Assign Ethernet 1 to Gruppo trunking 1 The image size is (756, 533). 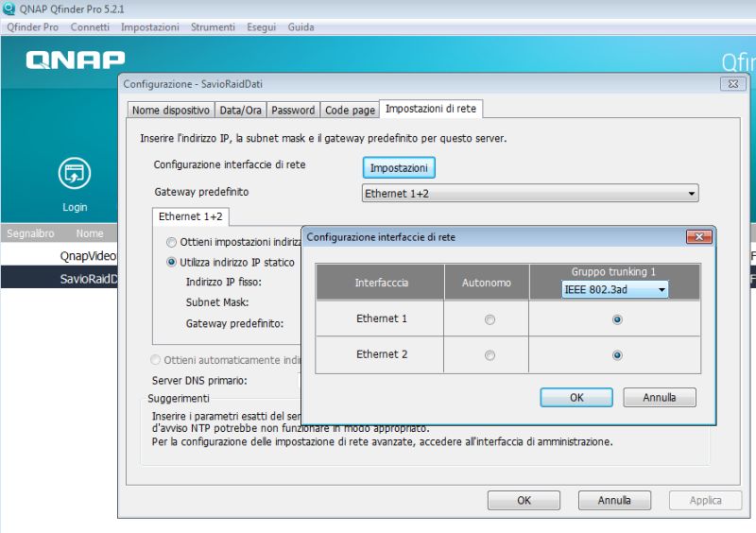[617, 319]
